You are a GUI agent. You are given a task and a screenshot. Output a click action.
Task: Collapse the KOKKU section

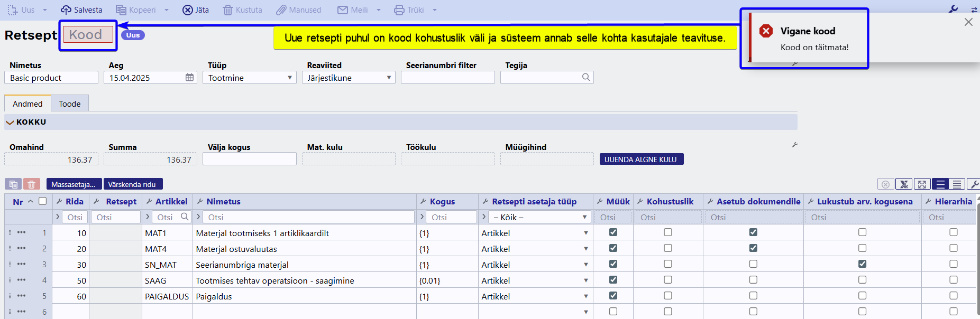point(10,123)
